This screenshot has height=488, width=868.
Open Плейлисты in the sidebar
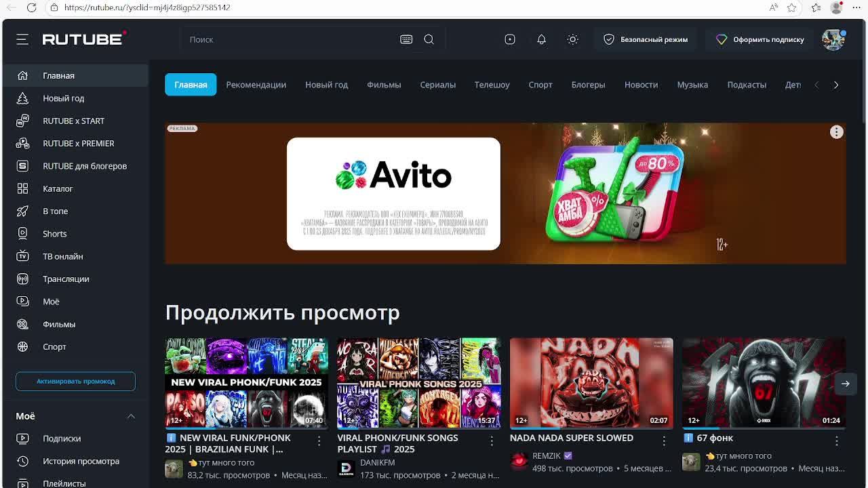[75, 483]
